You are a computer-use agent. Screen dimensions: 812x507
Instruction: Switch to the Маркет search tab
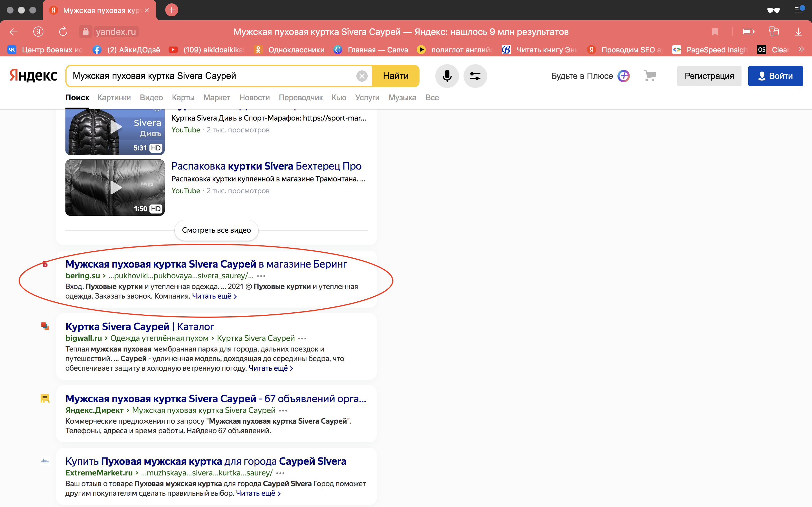tap(217, 97)
